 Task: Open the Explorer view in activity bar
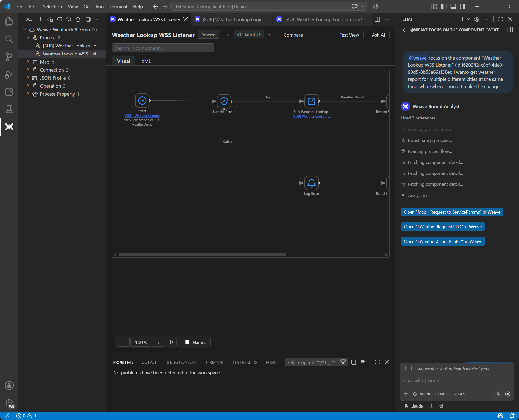9,22
